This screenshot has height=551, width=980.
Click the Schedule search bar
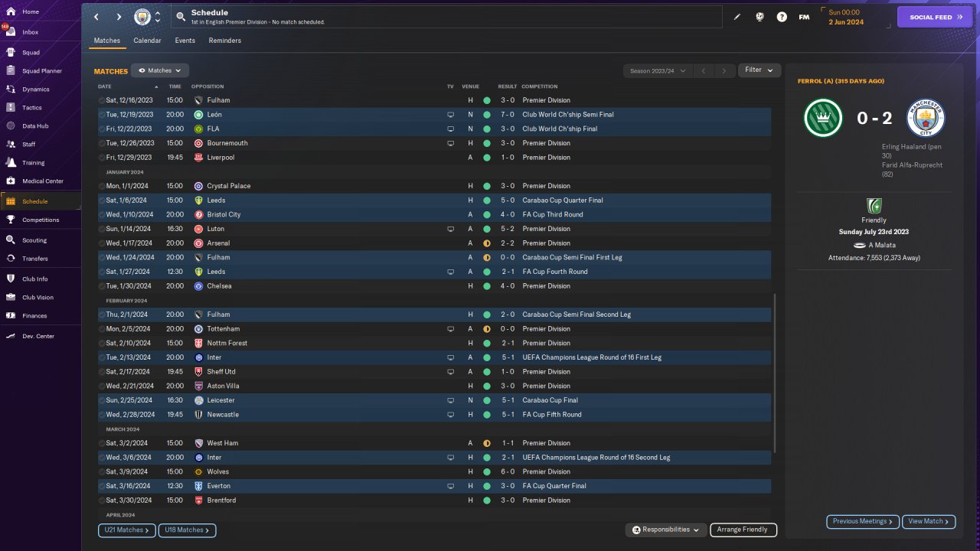(446, 17)
